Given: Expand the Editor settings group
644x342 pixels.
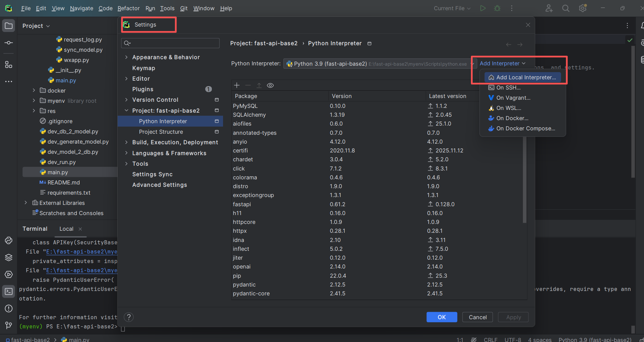Looking at the screenshot, I should tap(126, 79).
